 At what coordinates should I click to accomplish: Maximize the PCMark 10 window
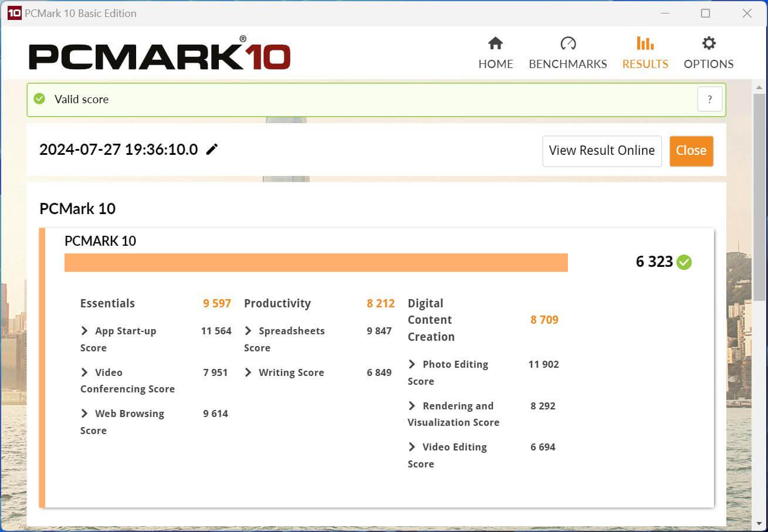pyautogui.click(x=705, y=13)
